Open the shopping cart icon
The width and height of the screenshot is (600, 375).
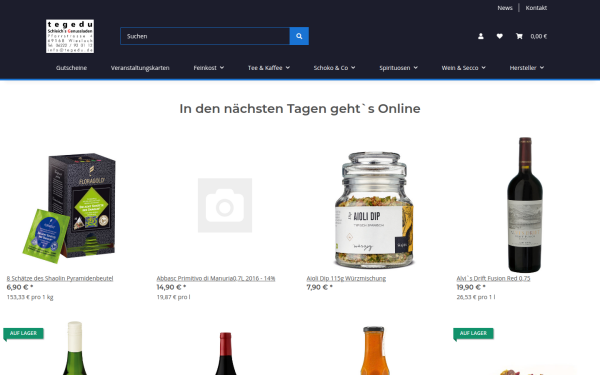(x=519, y=36)
